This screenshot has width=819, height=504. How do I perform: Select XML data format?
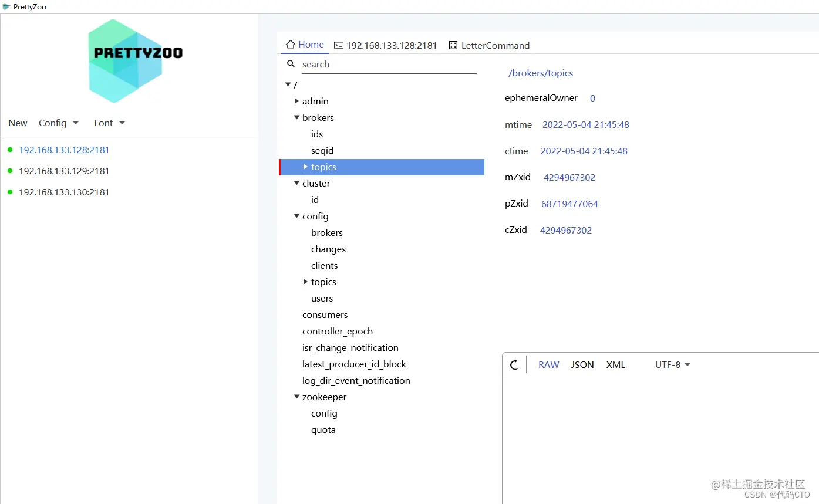pos(616,364)
